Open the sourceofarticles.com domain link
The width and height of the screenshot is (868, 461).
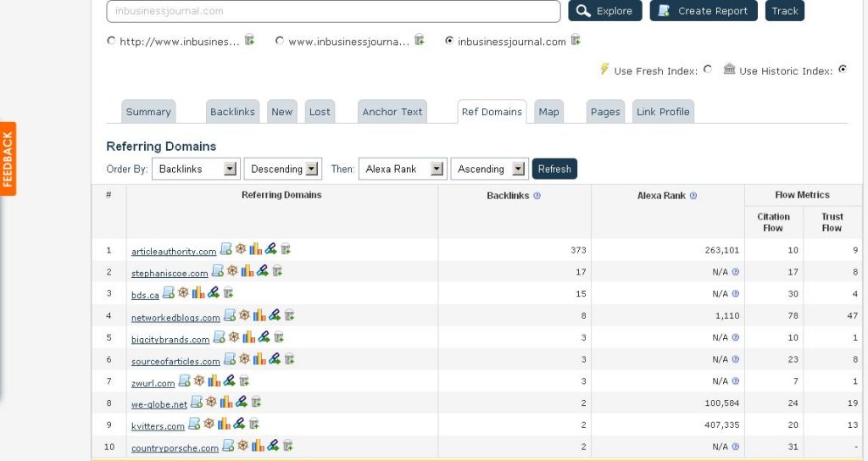pos(175,362)
